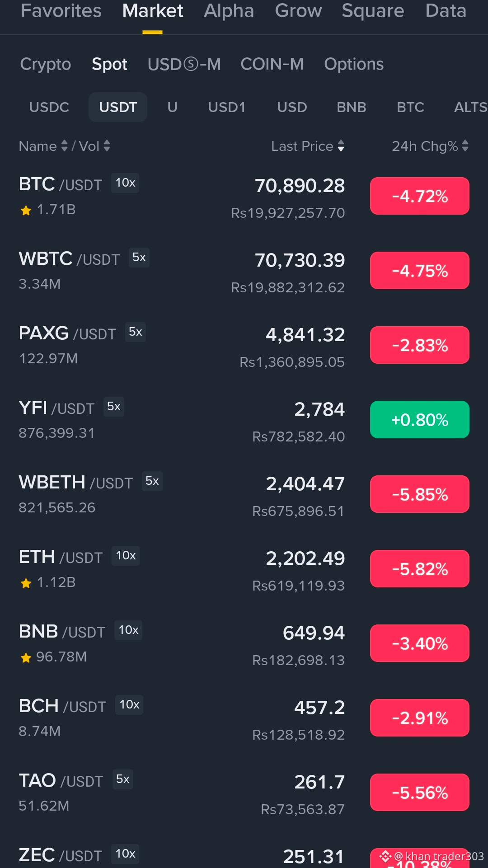Tap the BTC favorite star
This screenshot has width=488, height=868.
pyautogui.click(x=26, y=210)
